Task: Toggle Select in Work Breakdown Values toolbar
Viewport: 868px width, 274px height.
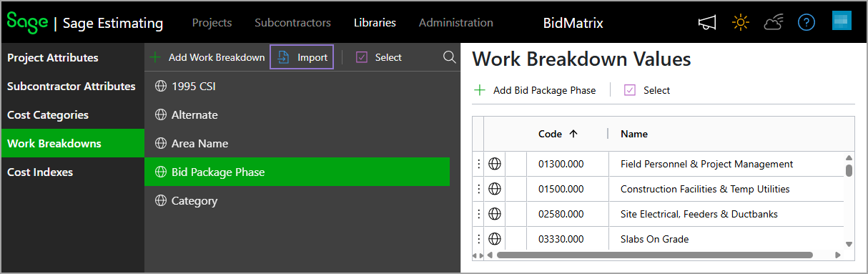Action: tap(647, 90)
